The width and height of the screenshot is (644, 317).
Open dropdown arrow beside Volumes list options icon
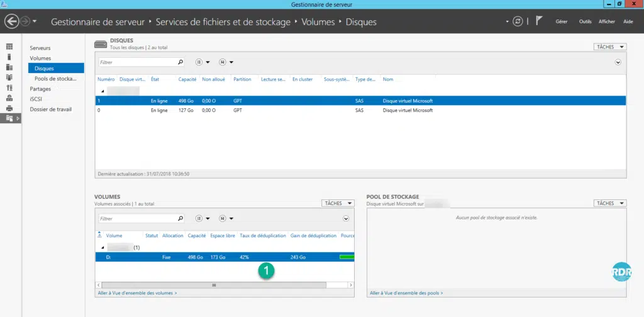click(x=208, y=218)
